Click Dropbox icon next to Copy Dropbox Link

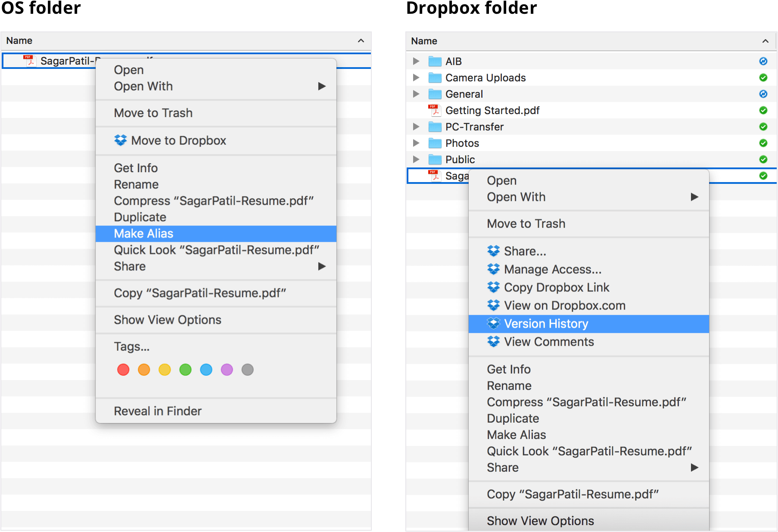point(494,287)
